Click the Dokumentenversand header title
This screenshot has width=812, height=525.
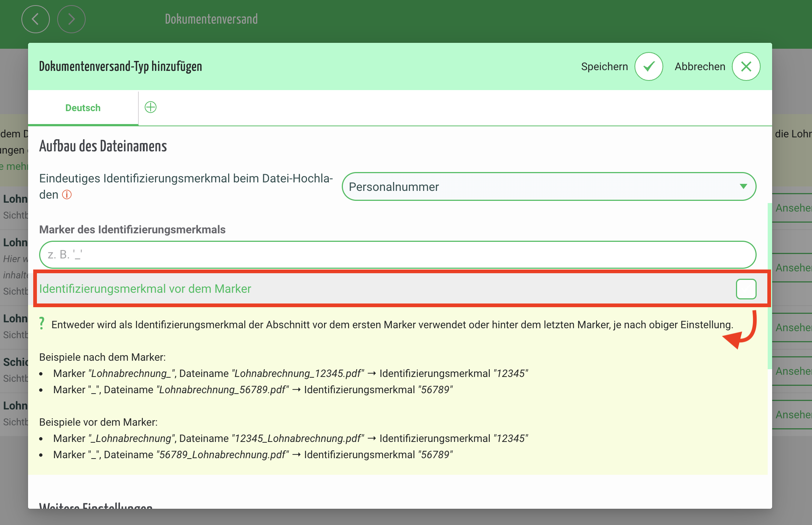click(x=211, y=19)
